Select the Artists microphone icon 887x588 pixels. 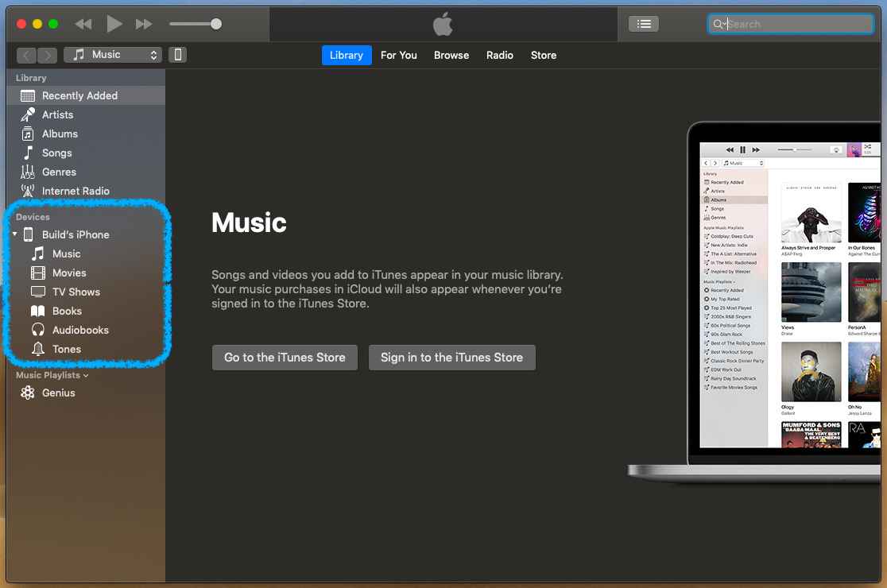[28, 114]
